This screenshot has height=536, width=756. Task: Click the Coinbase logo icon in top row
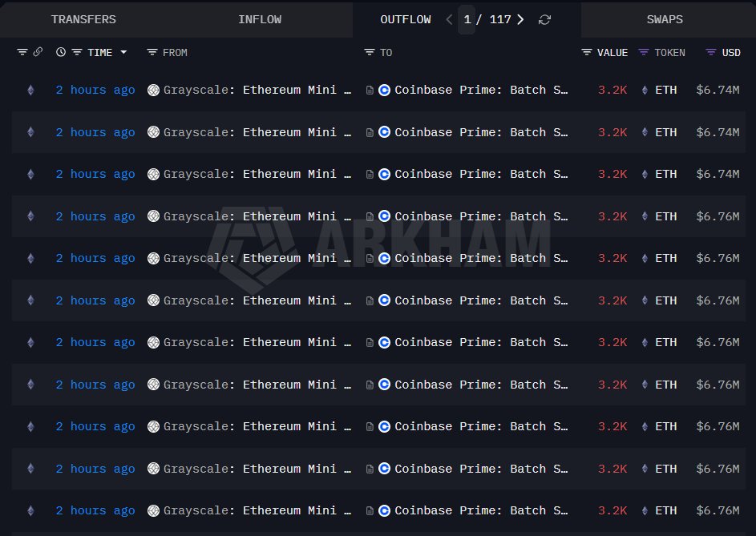click(x=384, y=91)
